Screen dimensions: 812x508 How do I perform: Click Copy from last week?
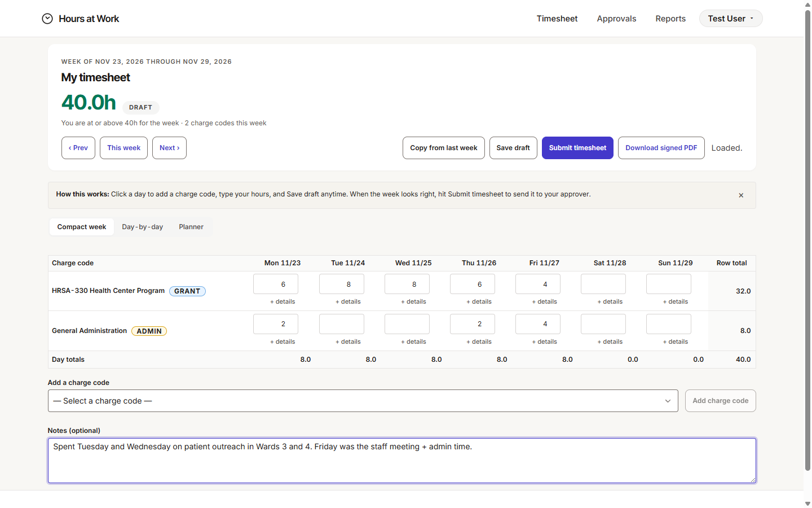444,148
